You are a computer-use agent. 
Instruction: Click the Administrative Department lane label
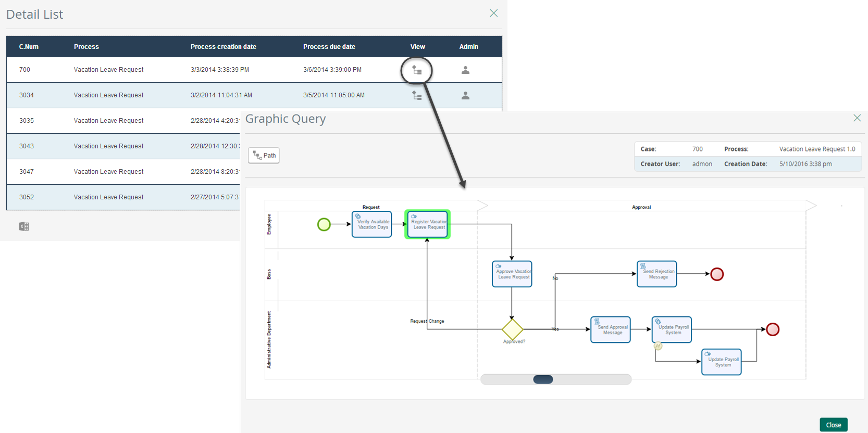click(x=269, y=340)
